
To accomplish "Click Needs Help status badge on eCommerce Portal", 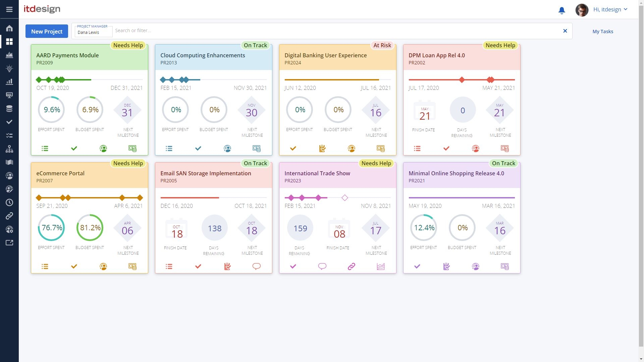I will click(128, 163).
